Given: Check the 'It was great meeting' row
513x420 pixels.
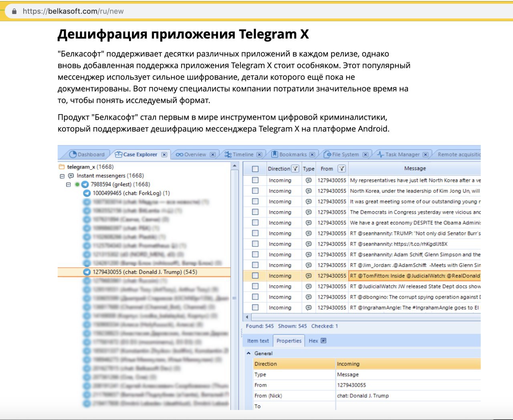Looking at the screenshot, I should (x=255, y=201).
